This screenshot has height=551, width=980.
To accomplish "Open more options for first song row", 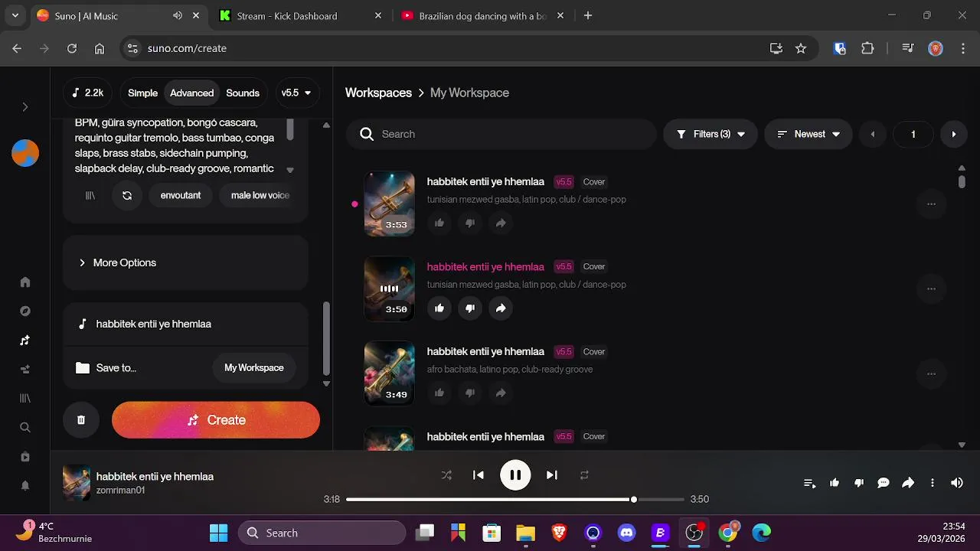I will click(x=931, y=204).
